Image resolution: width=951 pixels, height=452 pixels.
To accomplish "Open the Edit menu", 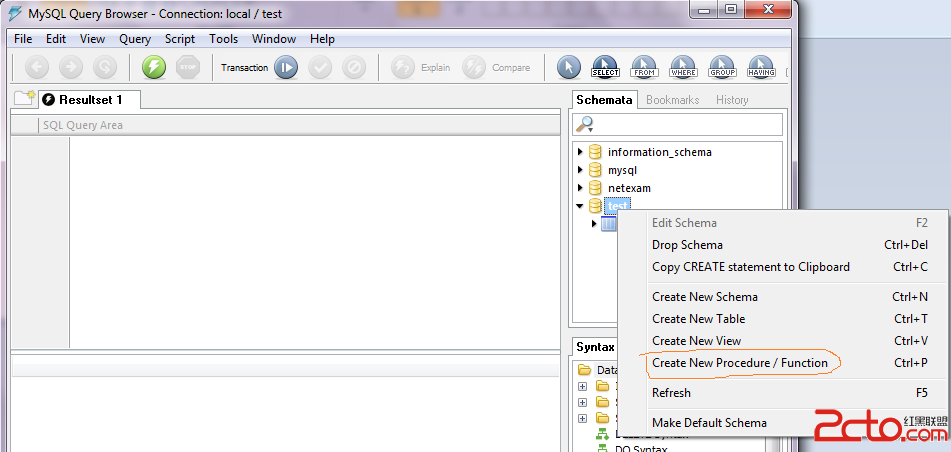I will click(x=56, y=39).
